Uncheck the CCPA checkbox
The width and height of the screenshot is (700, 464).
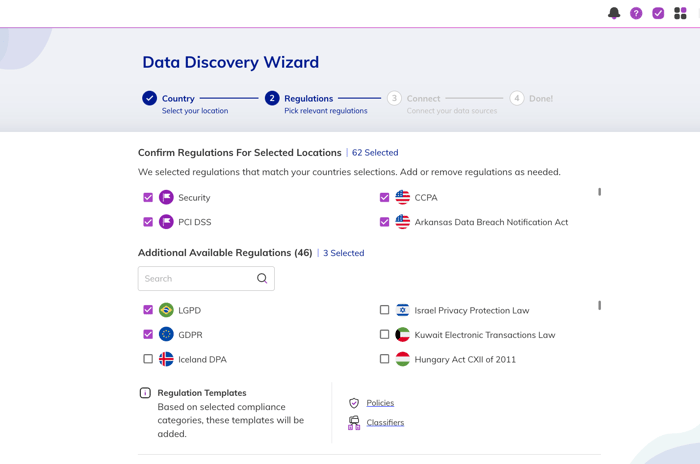384,197
